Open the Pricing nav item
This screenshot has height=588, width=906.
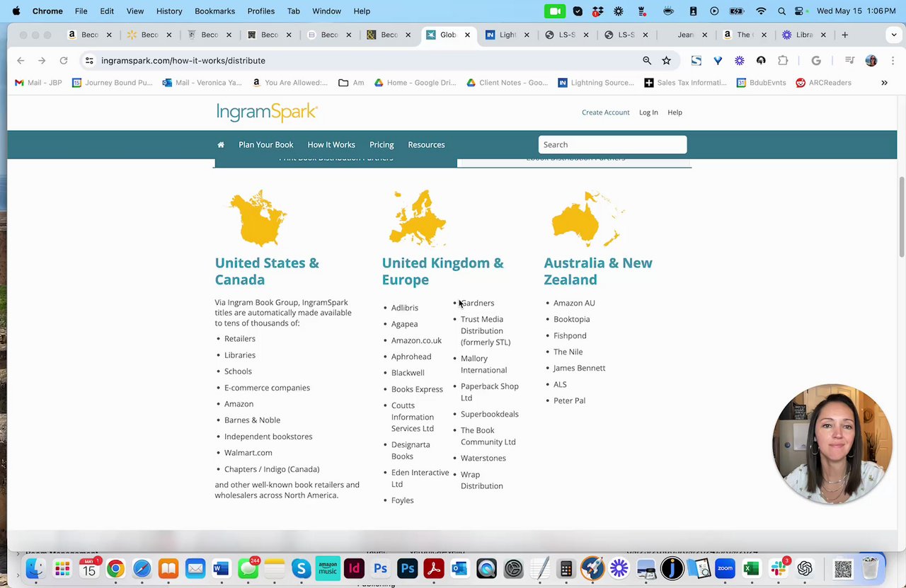point(382,144)
